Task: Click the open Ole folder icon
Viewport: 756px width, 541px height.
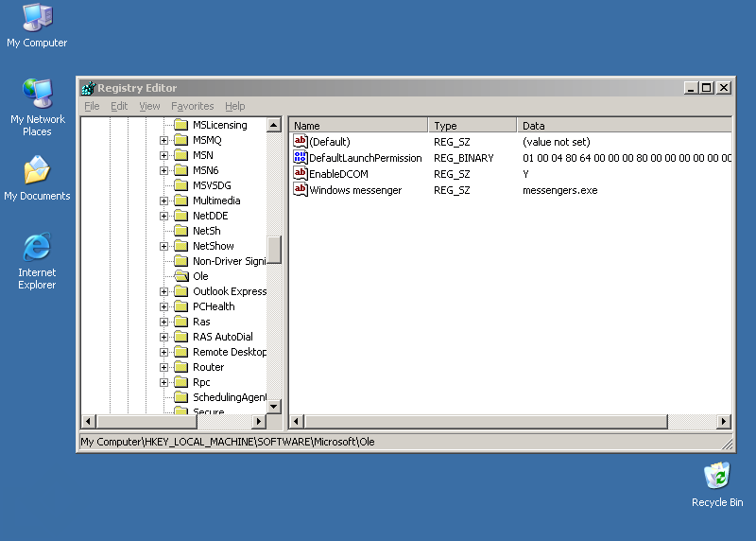Action: pyautogui.click(x=181, y=276)
